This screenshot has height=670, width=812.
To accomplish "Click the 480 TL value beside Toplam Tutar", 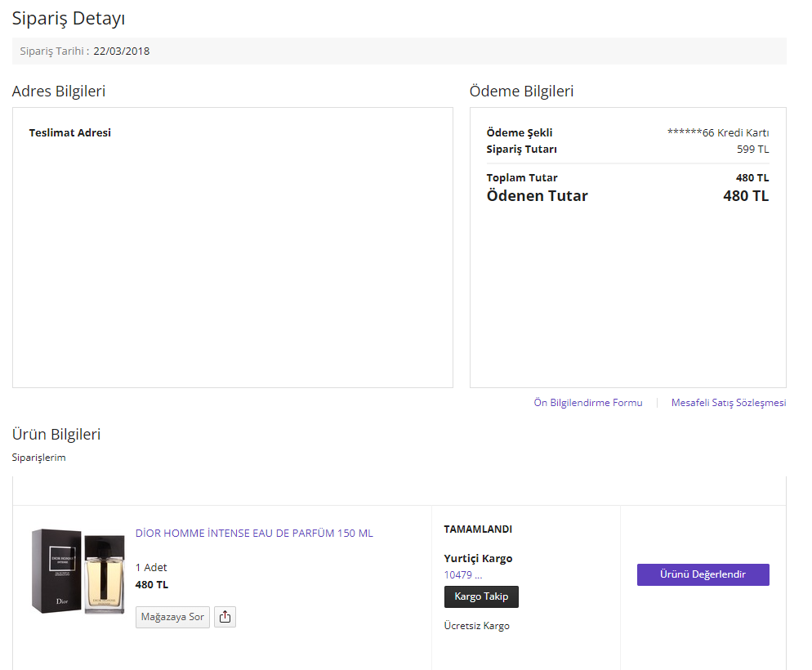I will pyautogui.click(x=752, y=177).
